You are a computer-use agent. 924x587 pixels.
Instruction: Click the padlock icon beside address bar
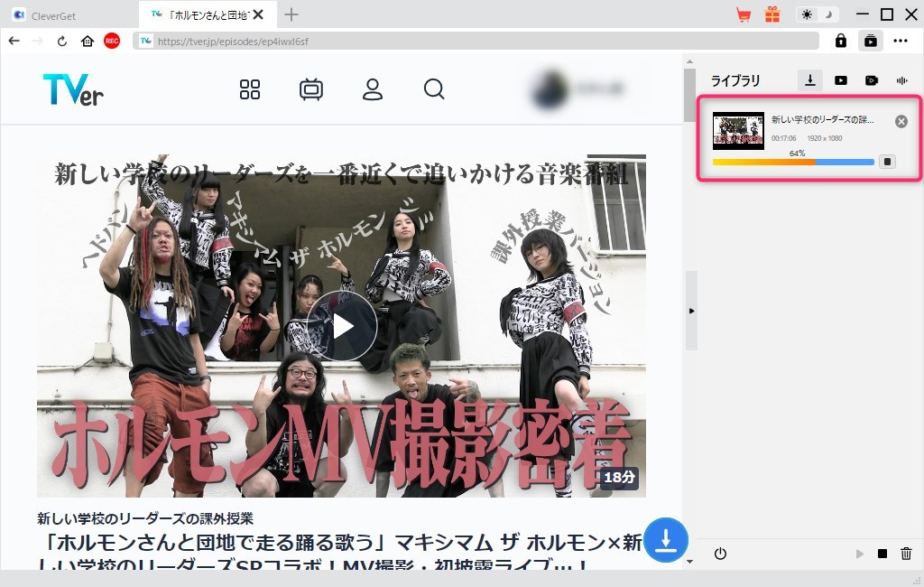[841, 41]
